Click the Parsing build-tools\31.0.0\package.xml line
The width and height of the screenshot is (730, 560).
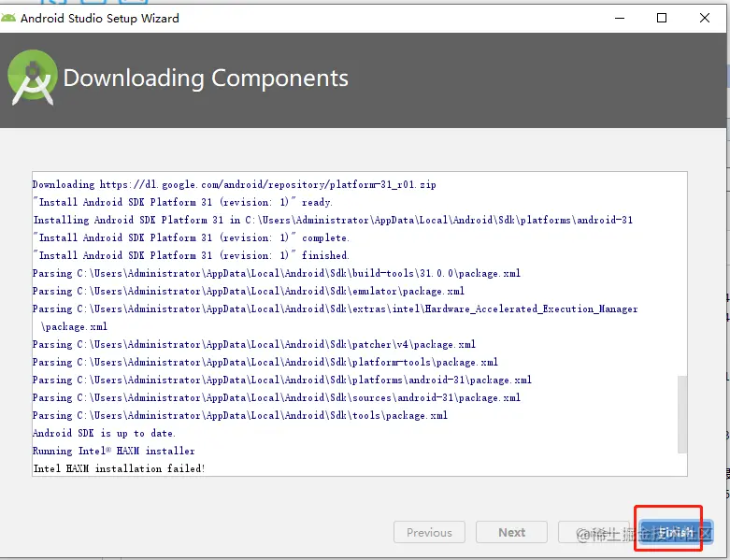(x=277, y=273)
